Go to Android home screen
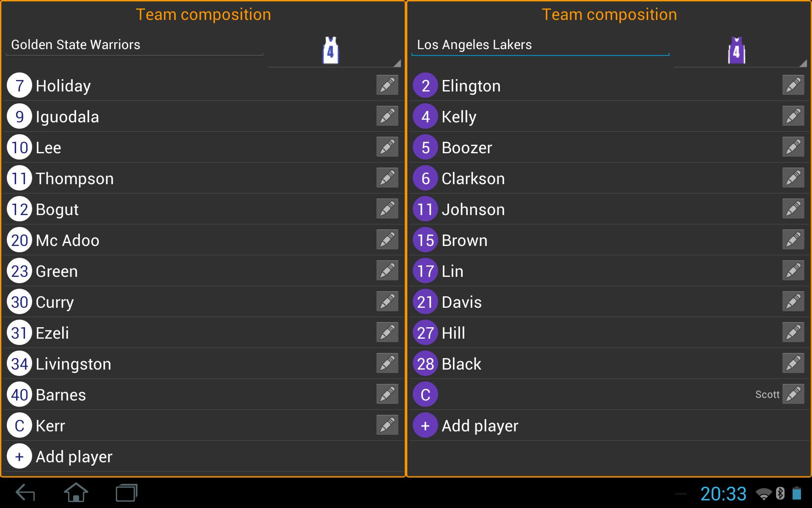This screenshot has height=508, width=812. tap(76, 493)
